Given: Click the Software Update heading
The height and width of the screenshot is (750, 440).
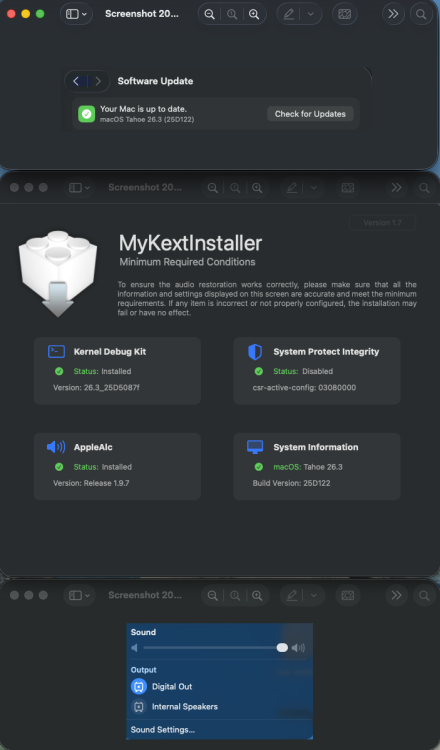Looking at the screenshot, I should click(x=155, y=81).
